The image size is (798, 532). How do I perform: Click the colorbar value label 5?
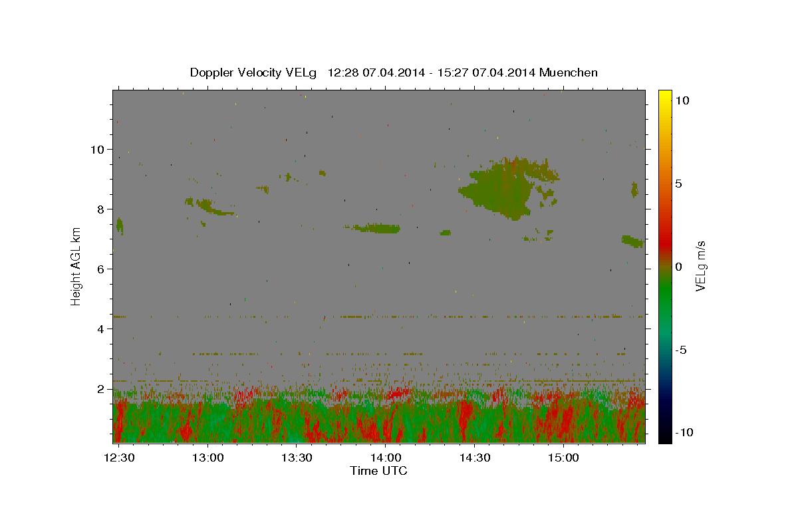coord(679,184)
